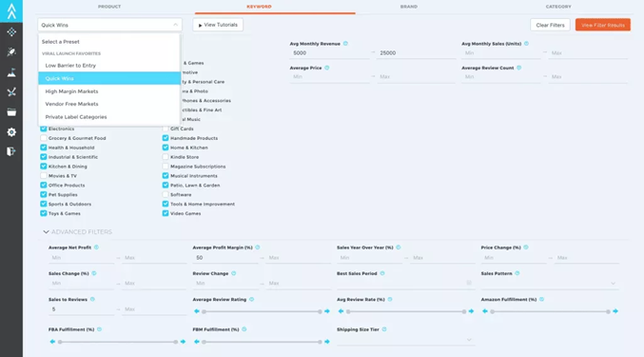Toggle the Kindle Store checkbox

[x=166, y=157]
